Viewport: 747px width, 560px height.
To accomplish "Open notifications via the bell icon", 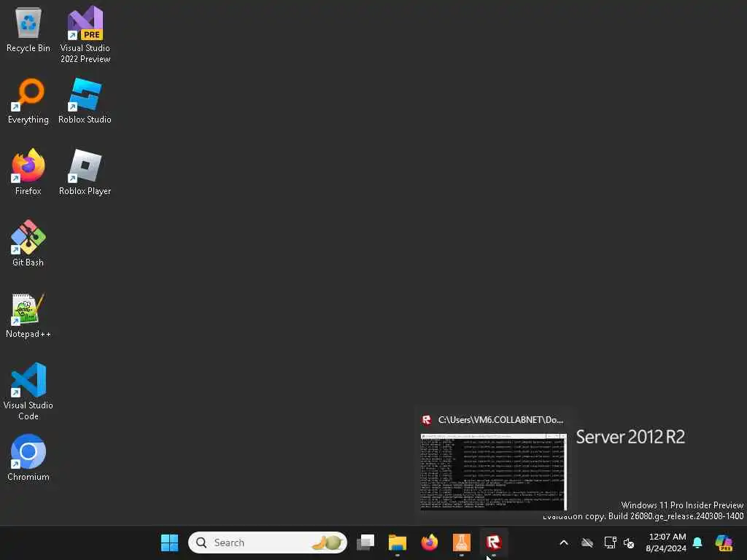I will tap(697, 542).
